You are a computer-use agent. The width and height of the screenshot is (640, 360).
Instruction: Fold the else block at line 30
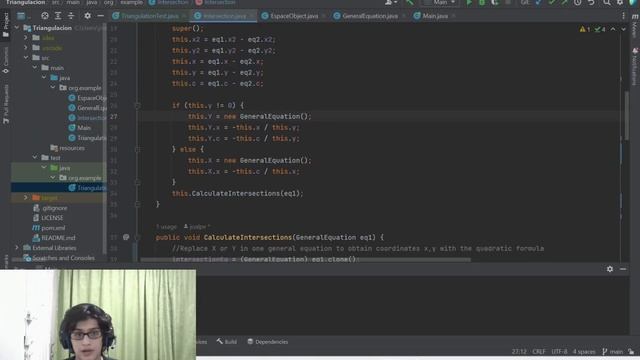click(138, 149)
